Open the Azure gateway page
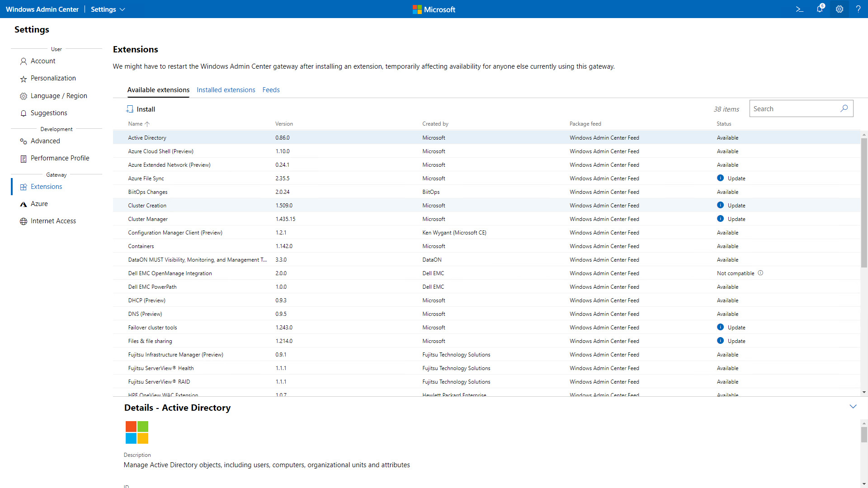This screenshot has width=868, height=488. point(39,204)
